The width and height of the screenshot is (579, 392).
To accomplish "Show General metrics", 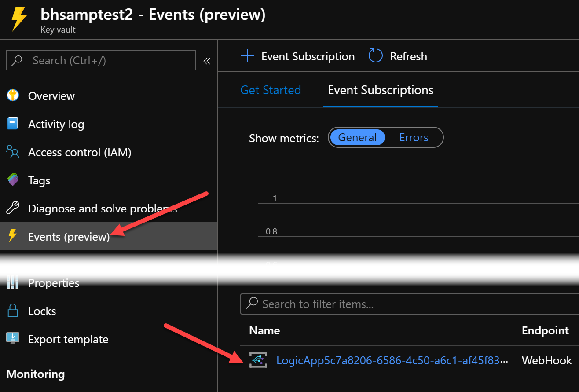I will pyautogui.click(x=357, y=137).
